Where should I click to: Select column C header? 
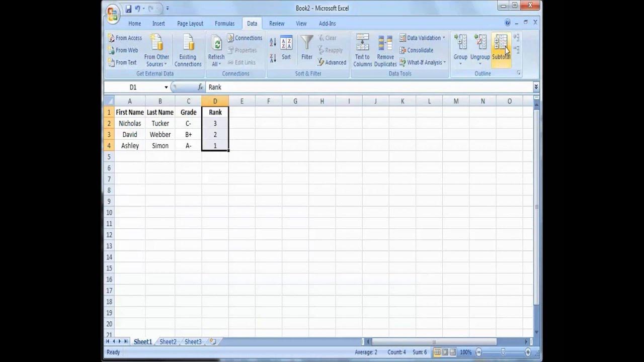coord(188,101)
